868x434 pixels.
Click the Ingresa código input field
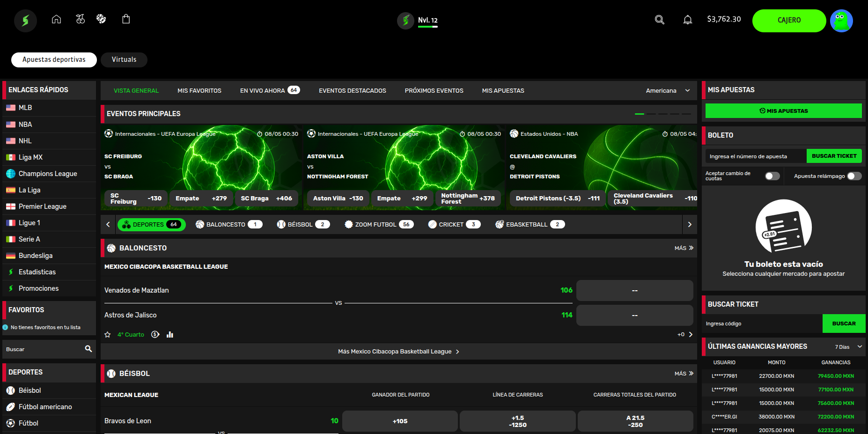click(x=763, y=324)
